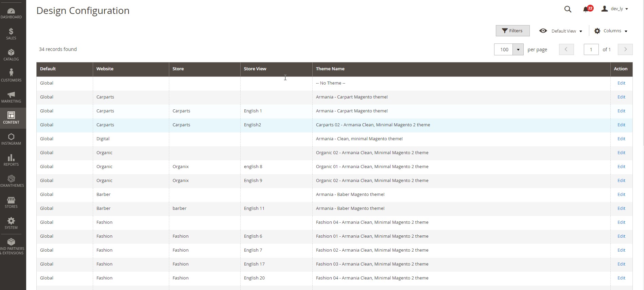Open the dev_ly account dropdown
This screenshot has width=644, height=290.
(x=615, y=9)
